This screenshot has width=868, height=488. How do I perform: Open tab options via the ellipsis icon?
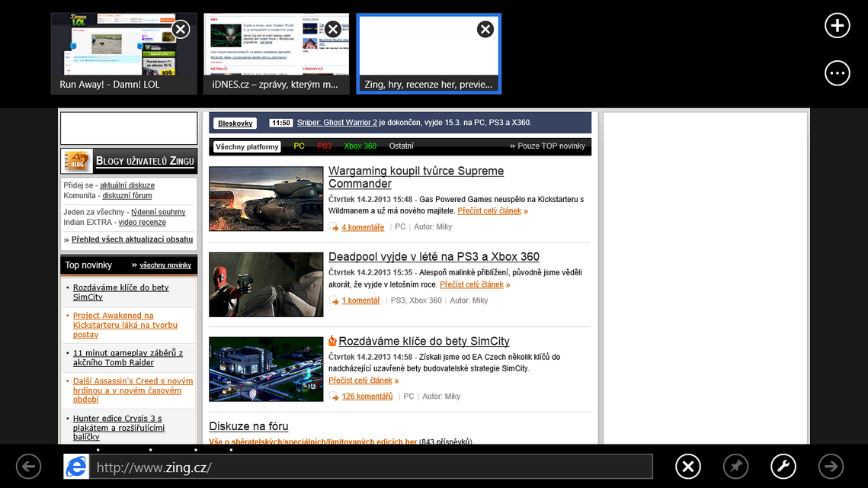pyautogui.click(x=837, y=73)
